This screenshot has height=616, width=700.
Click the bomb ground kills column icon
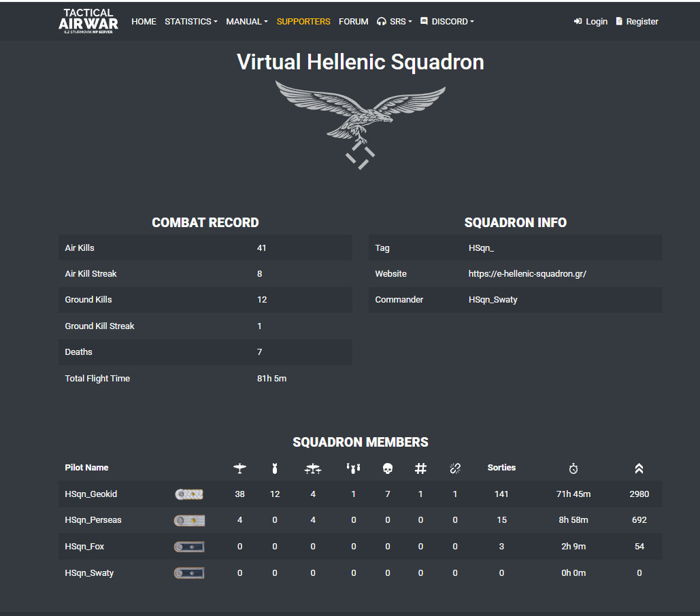pyautogui.click(x=275, y=468)
